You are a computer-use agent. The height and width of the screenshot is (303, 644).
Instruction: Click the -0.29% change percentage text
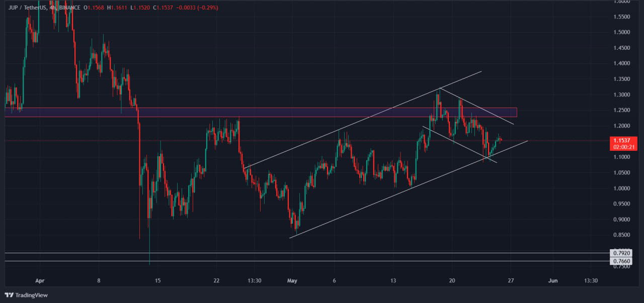coord(207,8)
